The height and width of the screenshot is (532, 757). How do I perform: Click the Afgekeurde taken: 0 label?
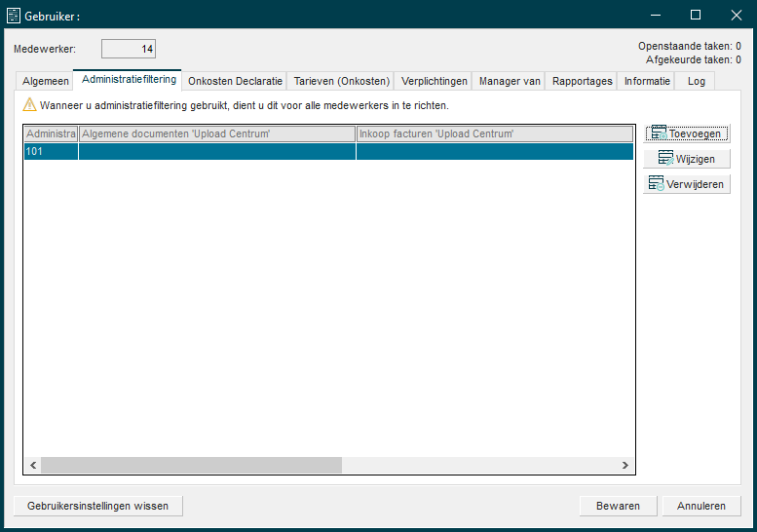pos(694,59)
